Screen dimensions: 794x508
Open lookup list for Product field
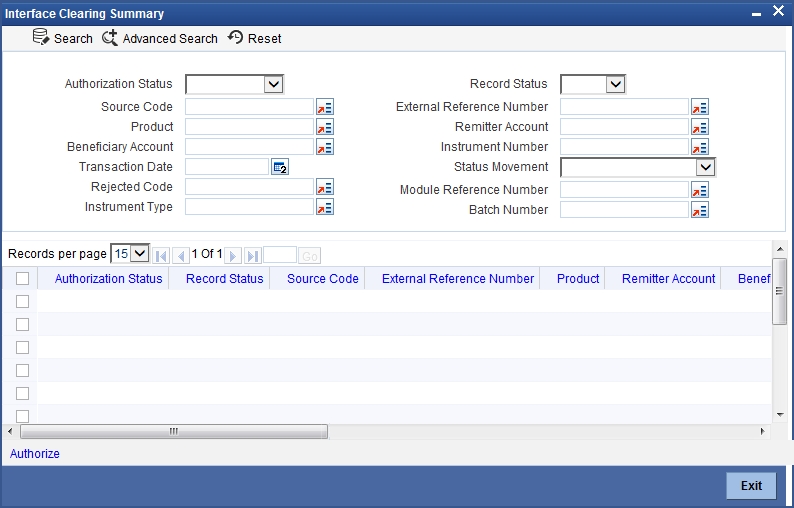point(325,127)
